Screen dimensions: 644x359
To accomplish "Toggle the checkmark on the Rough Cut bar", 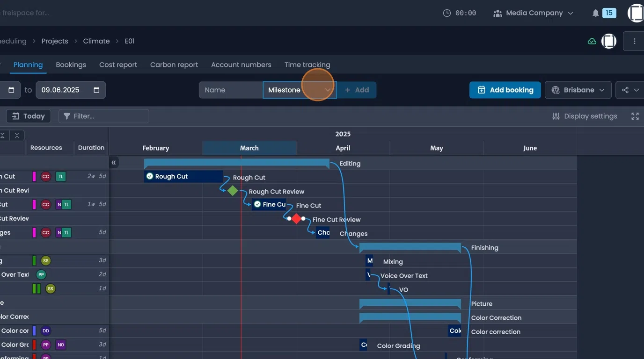I will (149, 176).
